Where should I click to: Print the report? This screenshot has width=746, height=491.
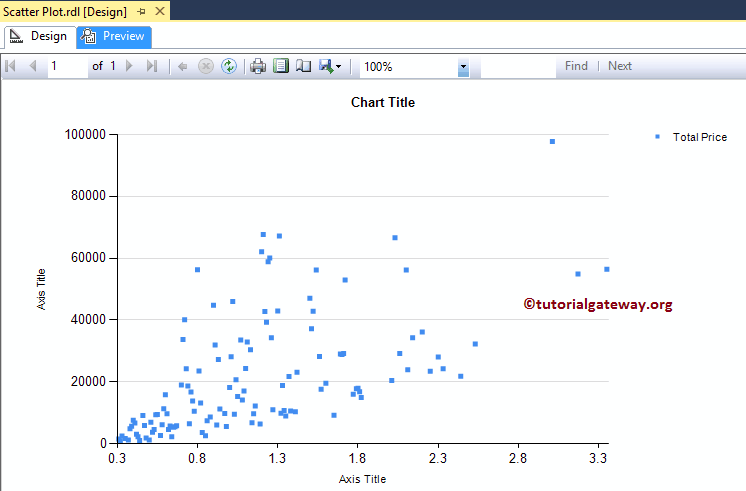(258, 66)
